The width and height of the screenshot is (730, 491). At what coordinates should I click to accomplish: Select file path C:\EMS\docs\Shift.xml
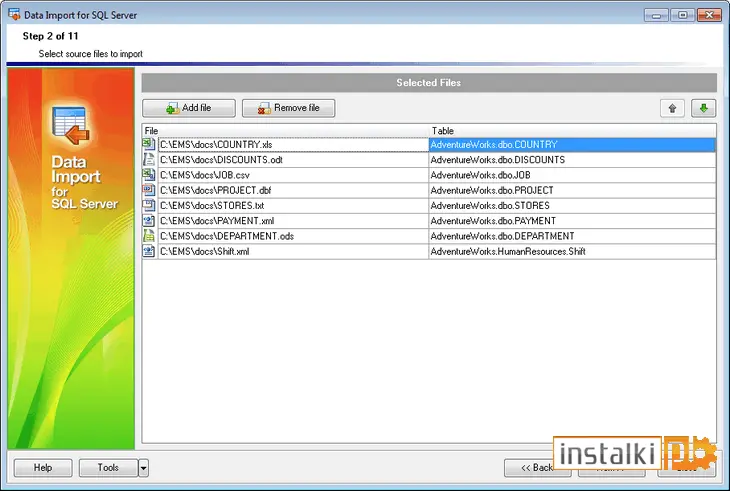293,251
